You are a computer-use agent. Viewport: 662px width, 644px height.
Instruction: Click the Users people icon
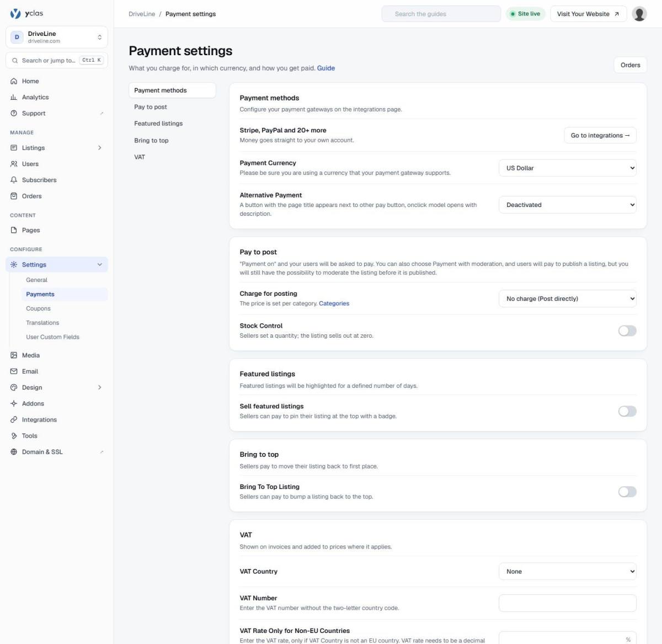click(14, 164)
